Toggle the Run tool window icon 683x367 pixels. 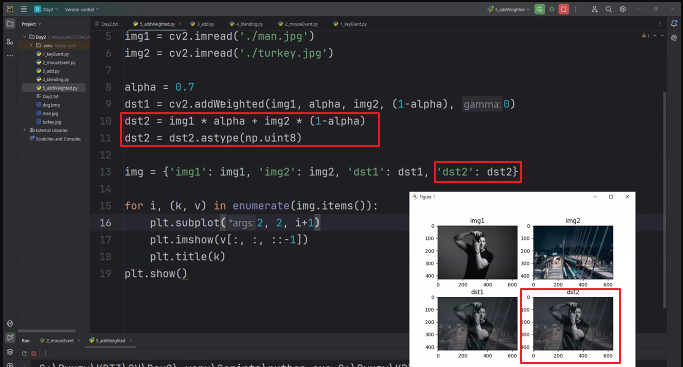click(x=10, y=337)
